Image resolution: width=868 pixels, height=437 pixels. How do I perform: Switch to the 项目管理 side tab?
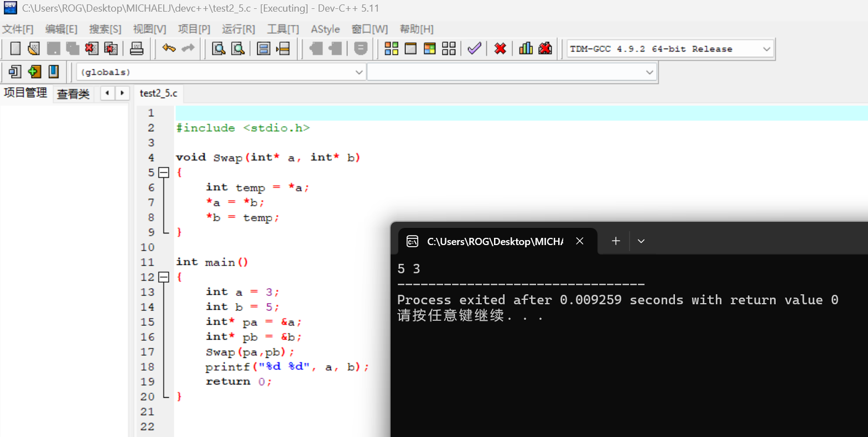click(25, 93)
